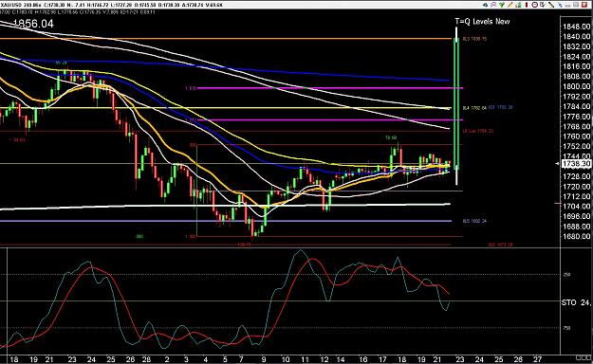Image resolution: width=593 pixels, height=364 pixels.
Task: Click the blue dotted line tool icon
Action: [560, 5]
